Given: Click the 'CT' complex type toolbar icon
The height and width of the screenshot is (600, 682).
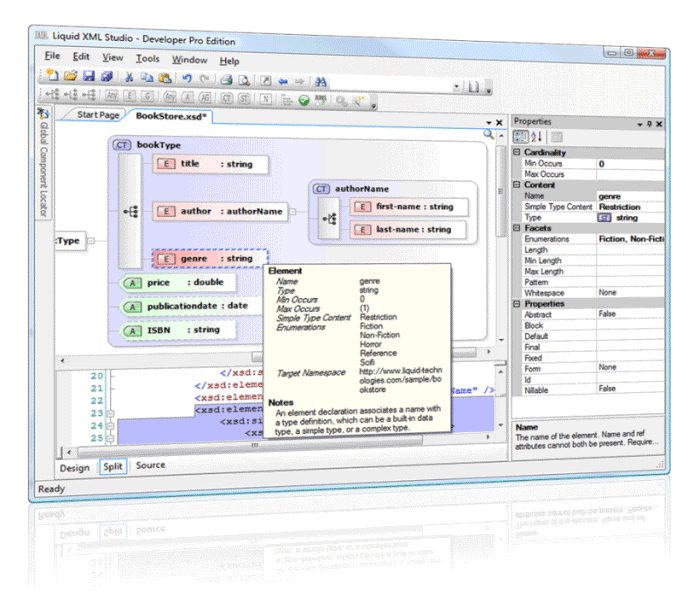Looking at the screenshot, I should pos(227,98).
